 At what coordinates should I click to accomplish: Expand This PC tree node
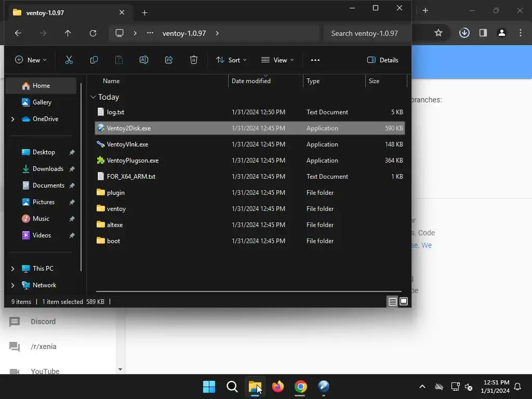click(12, 269)
